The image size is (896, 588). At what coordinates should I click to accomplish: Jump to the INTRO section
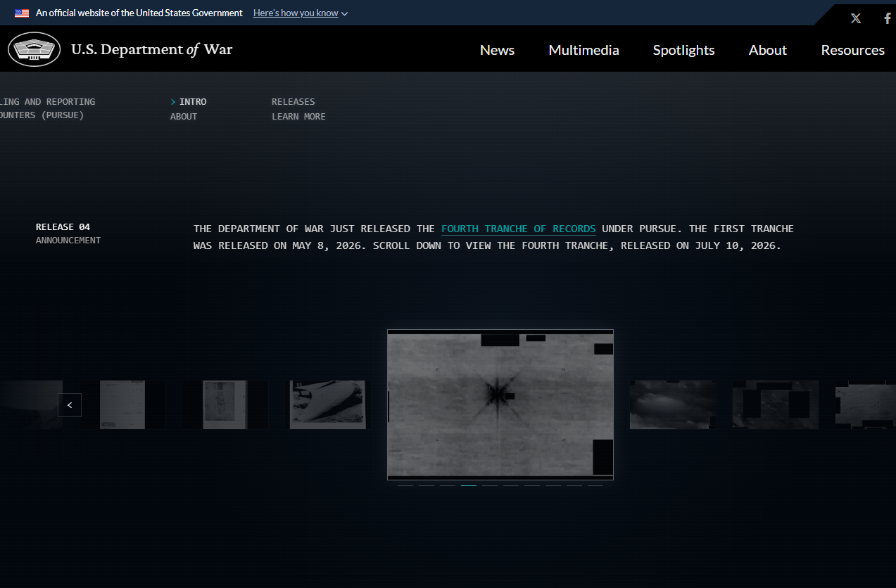point(193,102)
